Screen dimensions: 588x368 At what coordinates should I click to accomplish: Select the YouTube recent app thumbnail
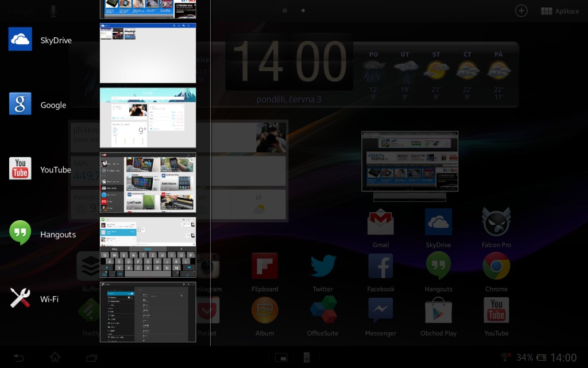(148, 182)
